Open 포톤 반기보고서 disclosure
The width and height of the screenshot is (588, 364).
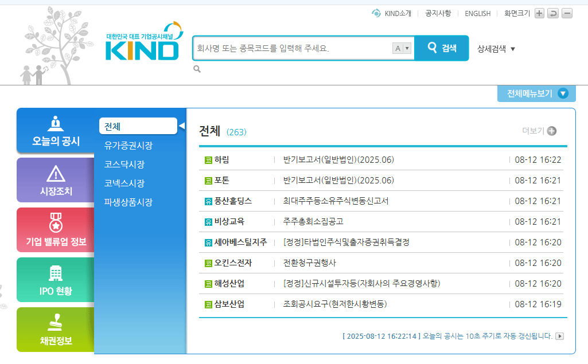(x=338, y=181)
